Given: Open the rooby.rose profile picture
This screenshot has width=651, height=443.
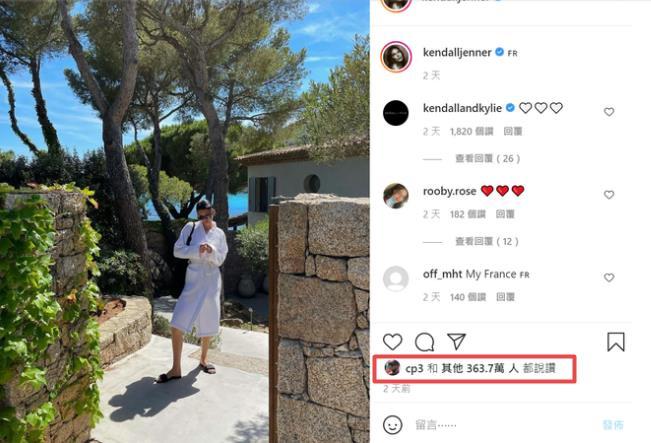Looking at the screenshot, I should [x=396, y=196].
